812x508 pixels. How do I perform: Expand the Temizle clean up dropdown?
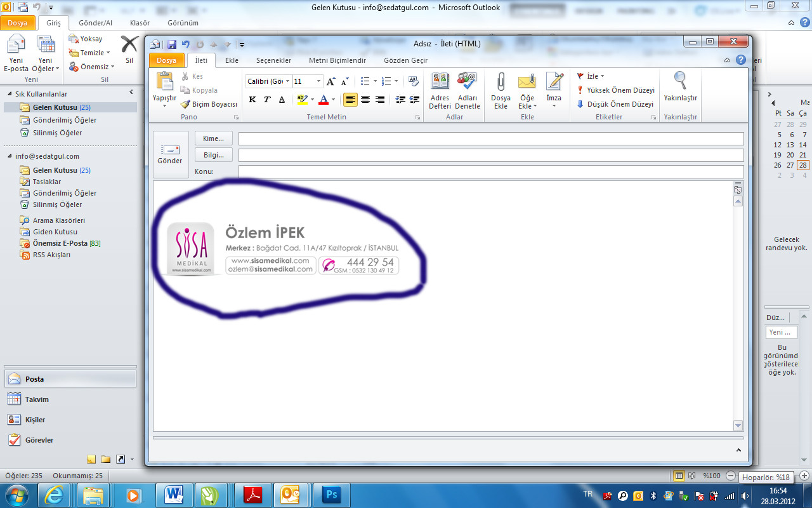(x=108, y=53)
